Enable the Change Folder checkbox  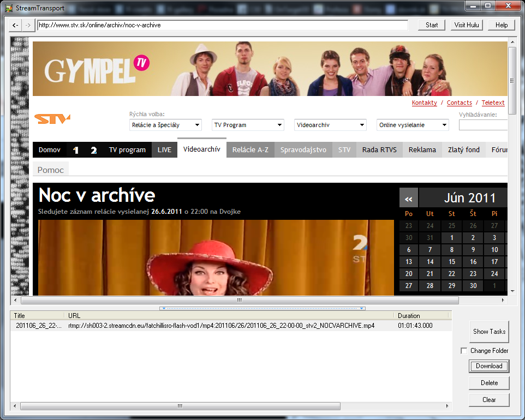pyautogui.click(x=464, y=351)
